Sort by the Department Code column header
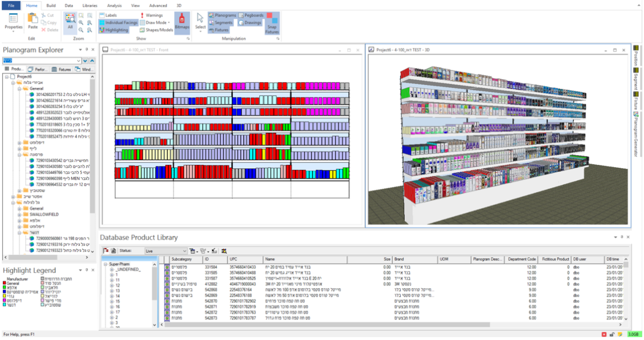This screenshot has height=340, width=644. click(x=521, y=259)
